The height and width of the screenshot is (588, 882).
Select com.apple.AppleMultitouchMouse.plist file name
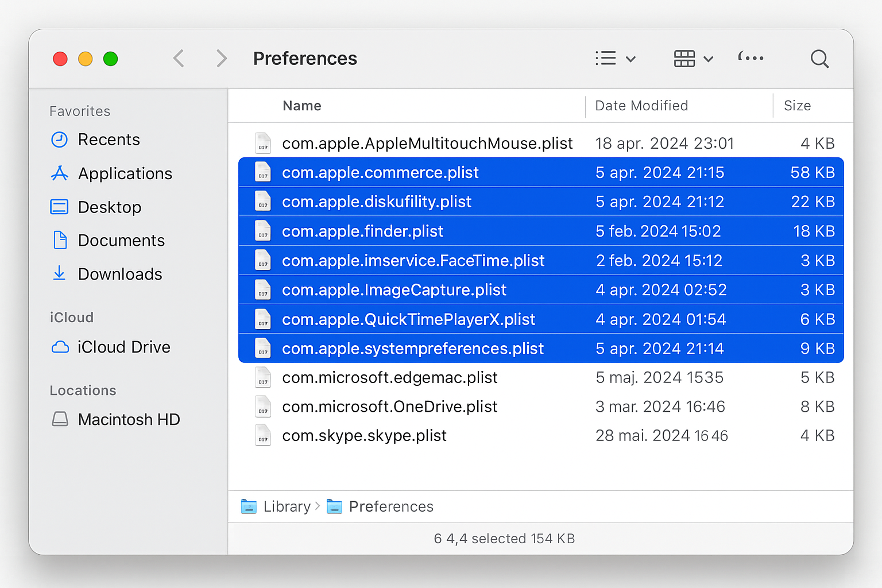pyautogui.click(x=427, y=143)
